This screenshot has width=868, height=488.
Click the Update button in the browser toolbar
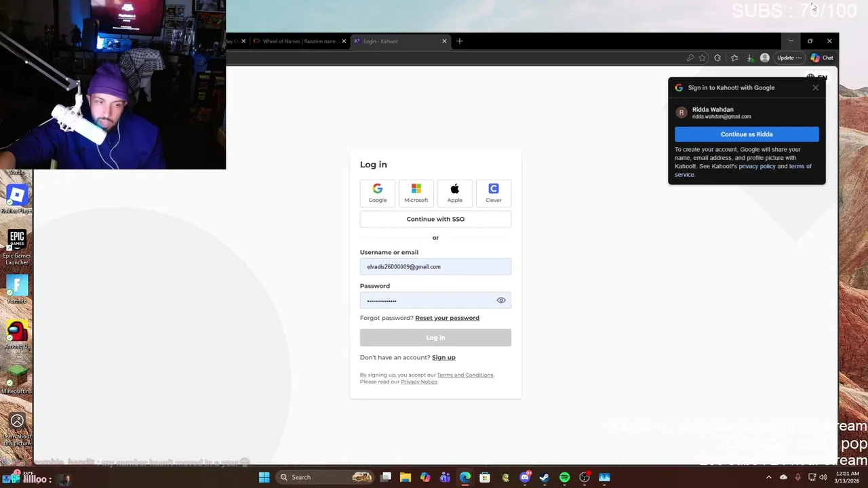click(x=789, y=58)
